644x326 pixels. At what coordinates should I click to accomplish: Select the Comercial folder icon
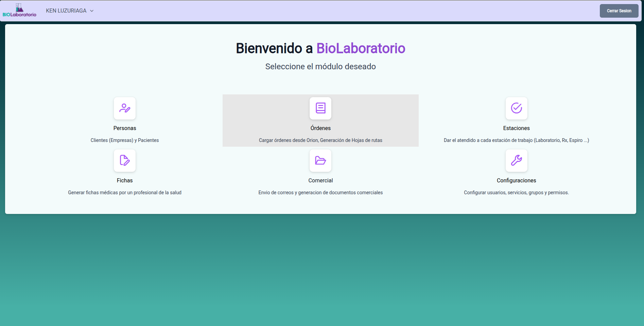click(x=320, y=161)
